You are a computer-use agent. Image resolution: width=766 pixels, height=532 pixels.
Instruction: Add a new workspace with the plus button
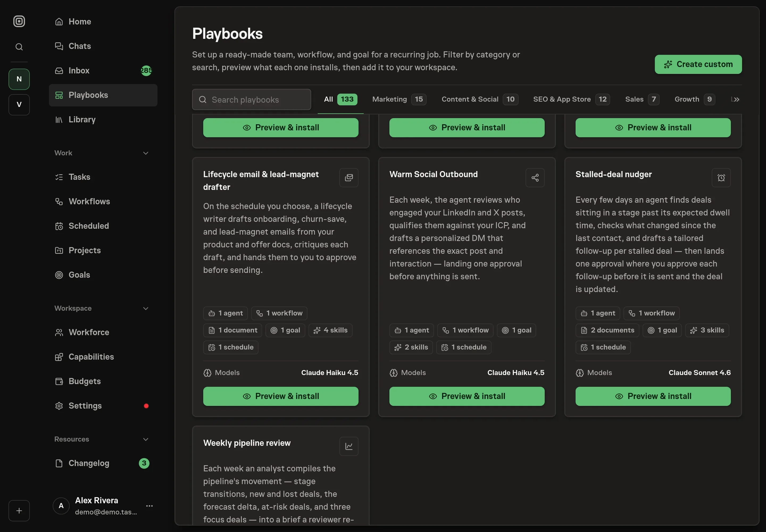pyautogui.click(x=19, y=510)
